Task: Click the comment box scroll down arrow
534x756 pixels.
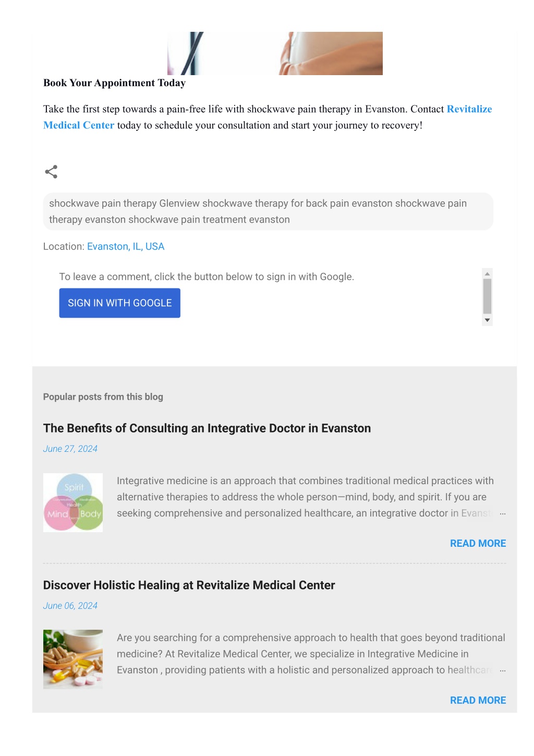Action: [x=487, y=320]
